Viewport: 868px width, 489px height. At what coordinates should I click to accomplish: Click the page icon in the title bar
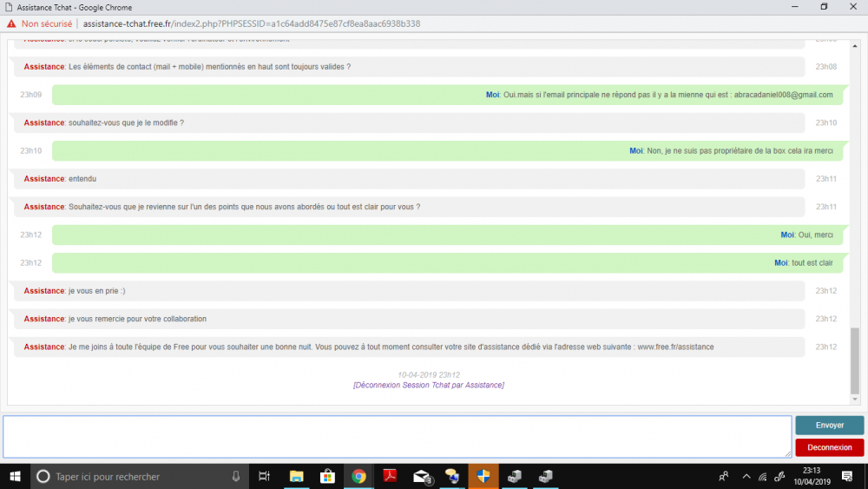point(9,7)
